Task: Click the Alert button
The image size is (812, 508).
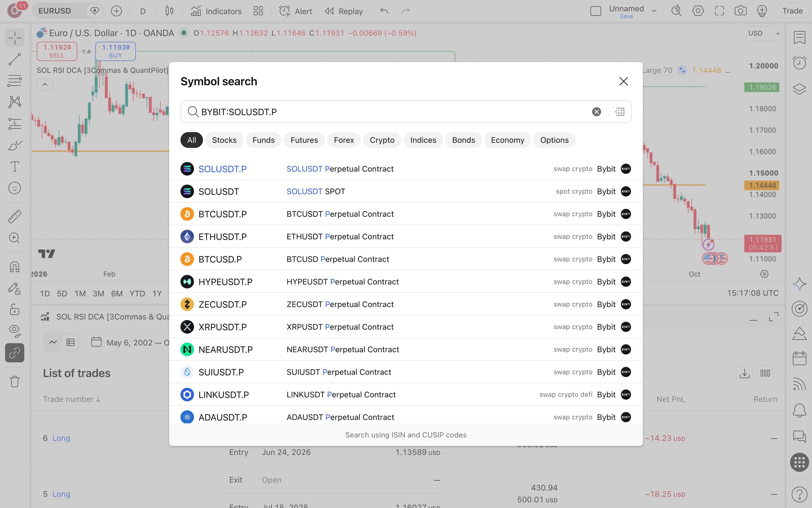Action: click(x=295, y=11)
